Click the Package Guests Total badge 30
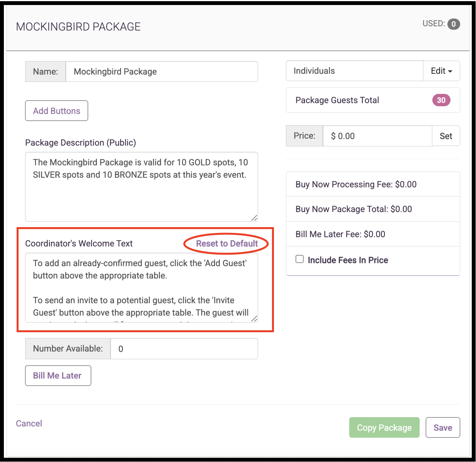 (441, 100)
